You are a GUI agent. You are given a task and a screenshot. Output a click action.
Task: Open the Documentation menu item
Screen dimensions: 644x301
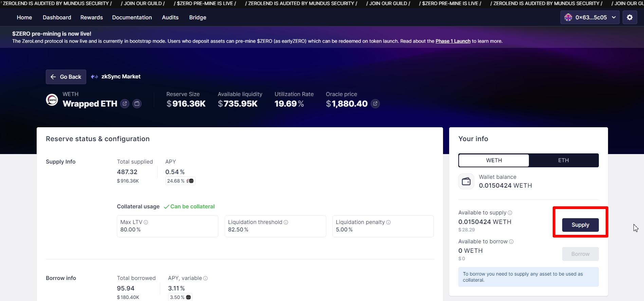tap(132, 17)
